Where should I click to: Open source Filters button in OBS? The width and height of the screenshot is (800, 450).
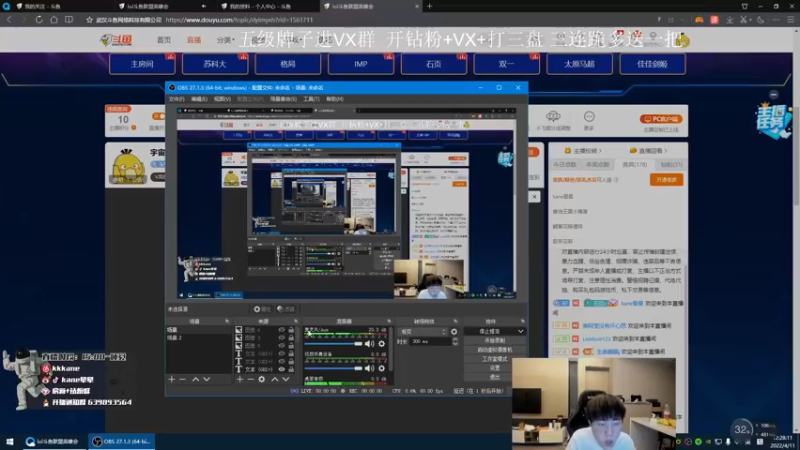pyautogui.click(x=286, y=309)
